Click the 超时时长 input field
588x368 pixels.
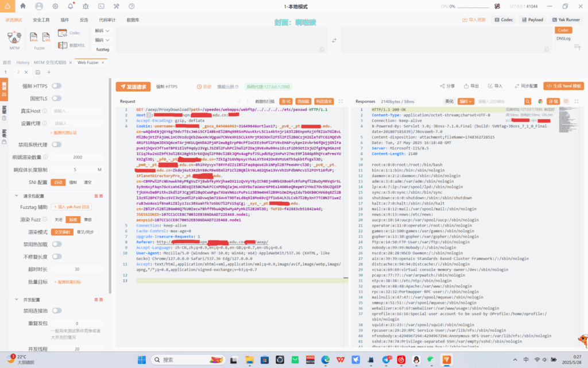click(77, 269)
